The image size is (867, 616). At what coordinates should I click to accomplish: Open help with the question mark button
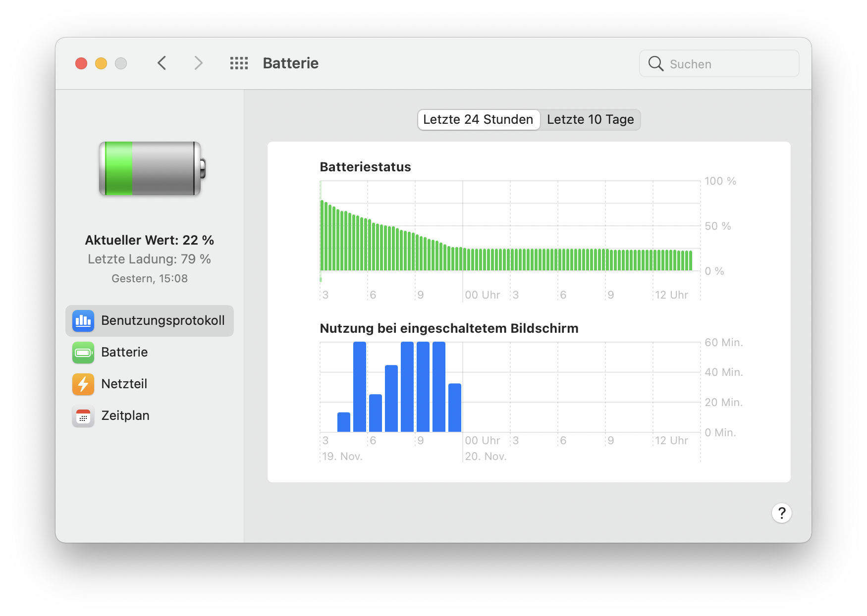pos(781,513)
